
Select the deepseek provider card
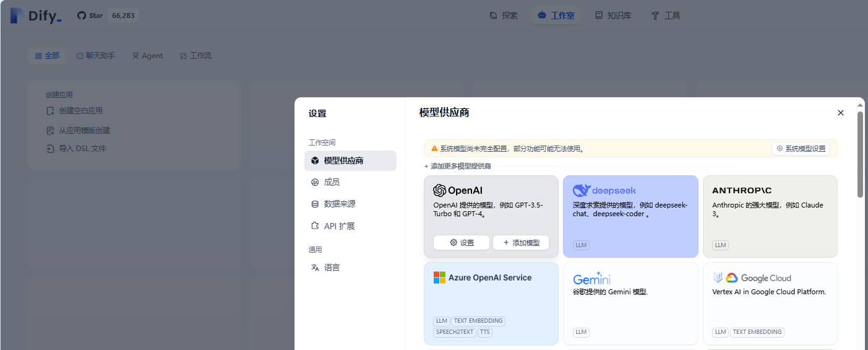(x=630, y=216)
